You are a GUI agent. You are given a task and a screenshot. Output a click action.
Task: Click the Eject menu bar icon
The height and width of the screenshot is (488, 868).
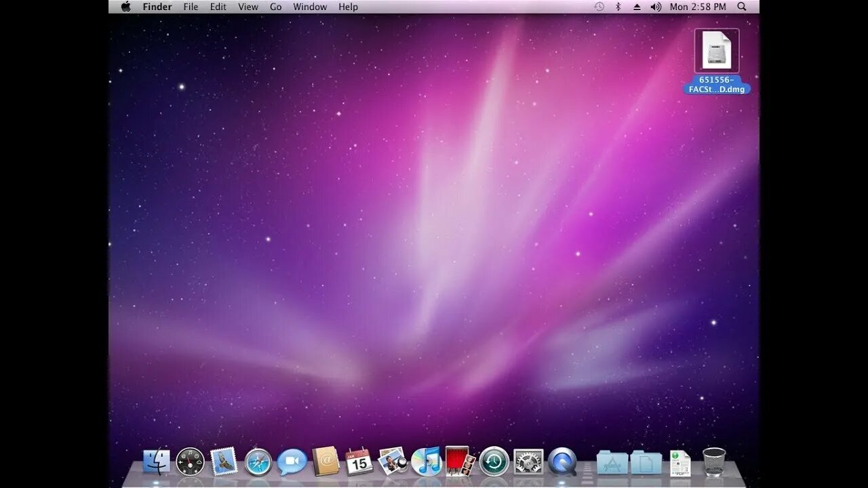tap(637, 7)
